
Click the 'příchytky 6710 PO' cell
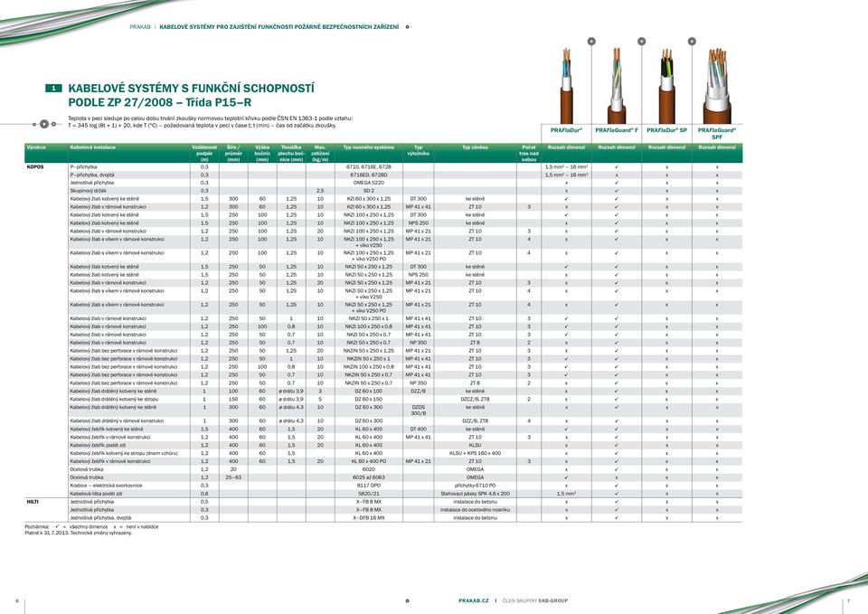point(475,486)
